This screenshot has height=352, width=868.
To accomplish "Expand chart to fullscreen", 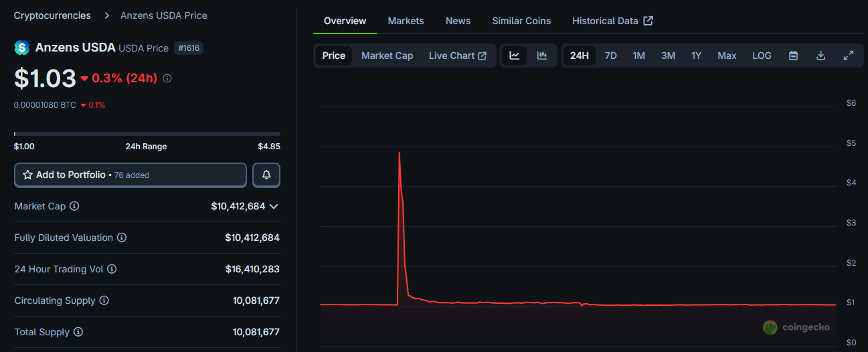I will tap(848, 56).
